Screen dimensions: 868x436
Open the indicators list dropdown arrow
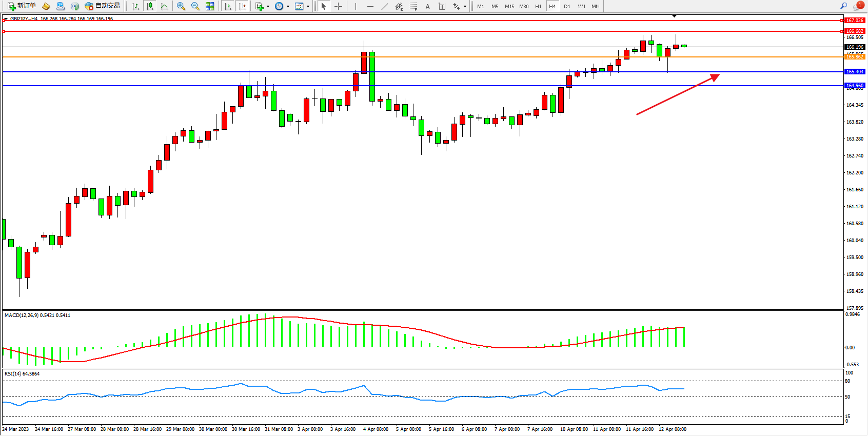(268, 7)
